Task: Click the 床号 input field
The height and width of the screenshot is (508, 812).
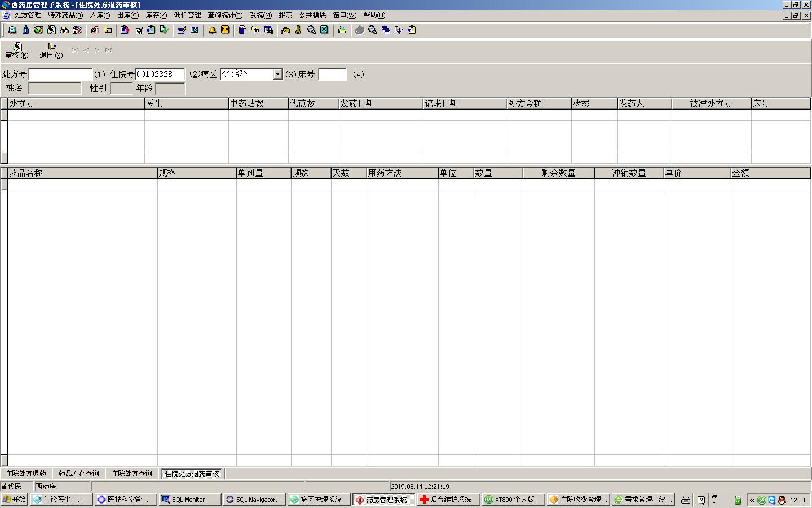Action: [332, 74]
